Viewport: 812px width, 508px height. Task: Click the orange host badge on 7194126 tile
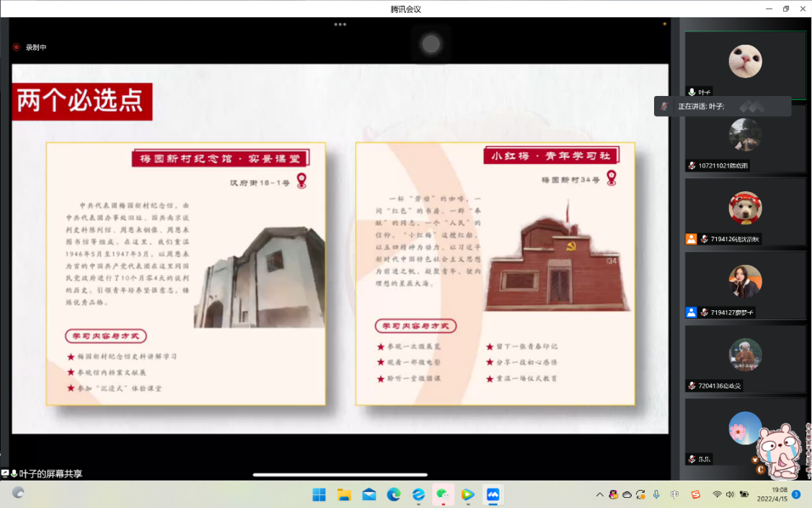691,239
